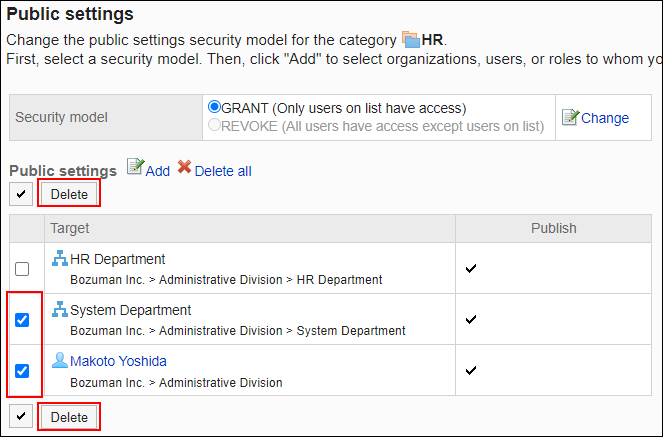Click the Public settings page title
This screenshot has width=663, height=437.
(x=70, y=14)
